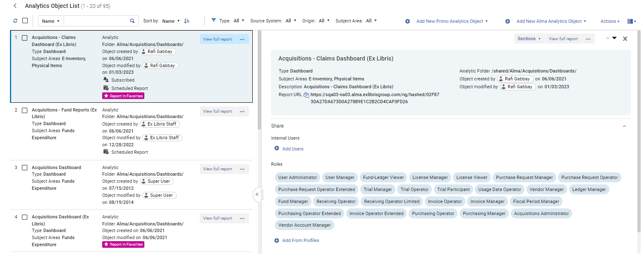Click into the search text field

tap(96, 21)
